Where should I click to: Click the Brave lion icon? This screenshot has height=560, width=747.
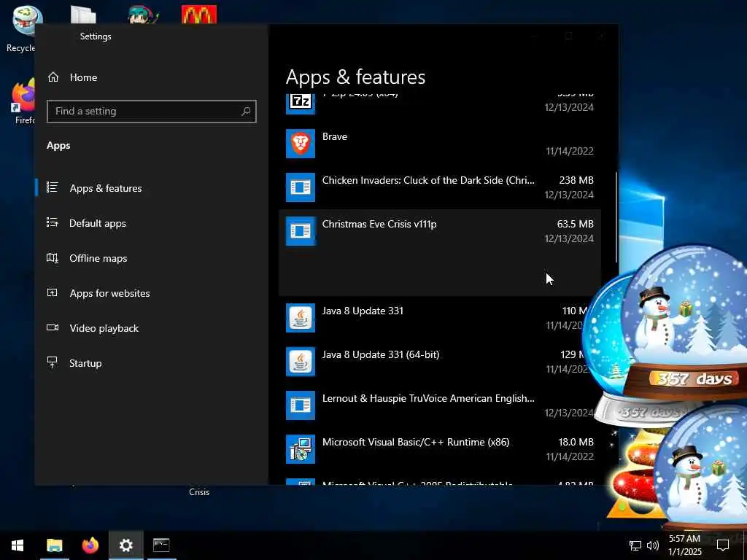pos(300,144)
